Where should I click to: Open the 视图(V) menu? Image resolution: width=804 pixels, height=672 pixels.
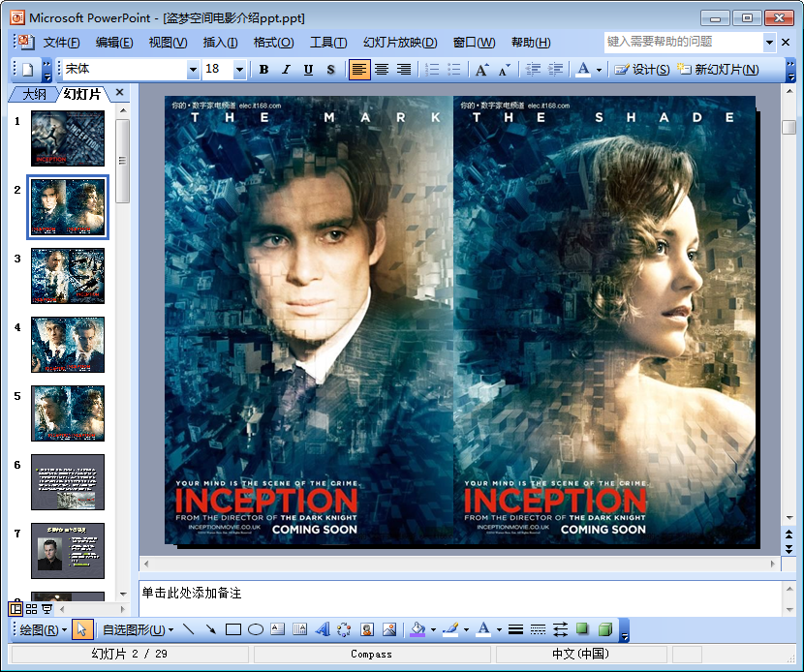coord(168,42)
